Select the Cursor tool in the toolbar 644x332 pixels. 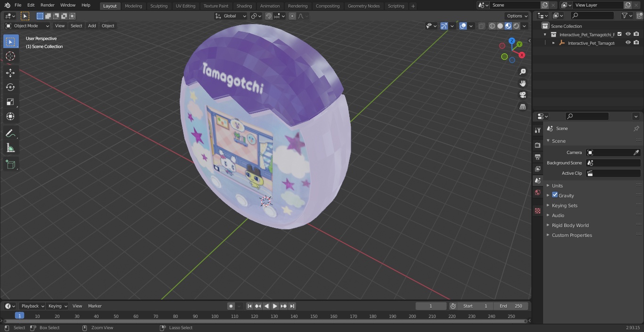point(10,56)
